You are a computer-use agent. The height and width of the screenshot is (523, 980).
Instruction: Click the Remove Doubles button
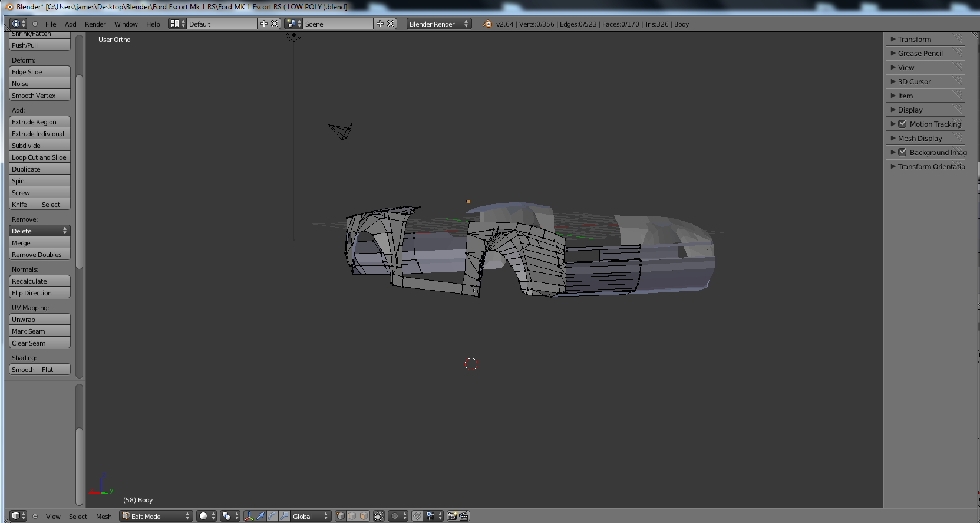coord(39,255)
